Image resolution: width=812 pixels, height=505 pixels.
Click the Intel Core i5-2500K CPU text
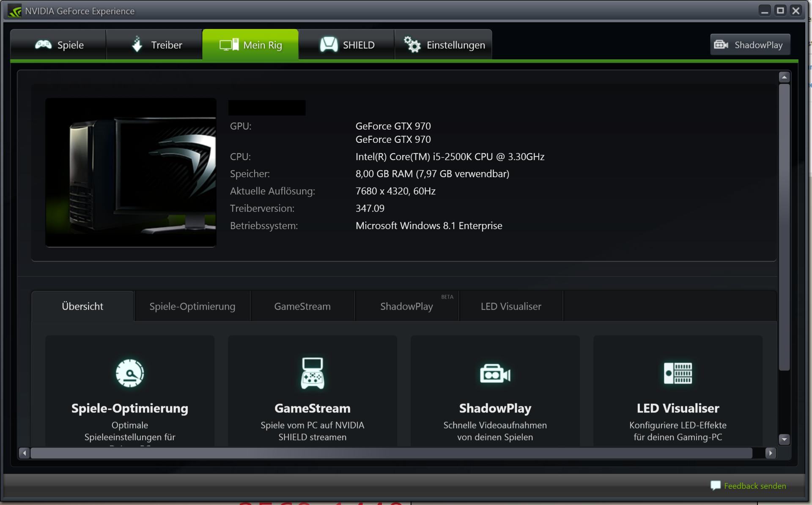click(x=450, y=157)
